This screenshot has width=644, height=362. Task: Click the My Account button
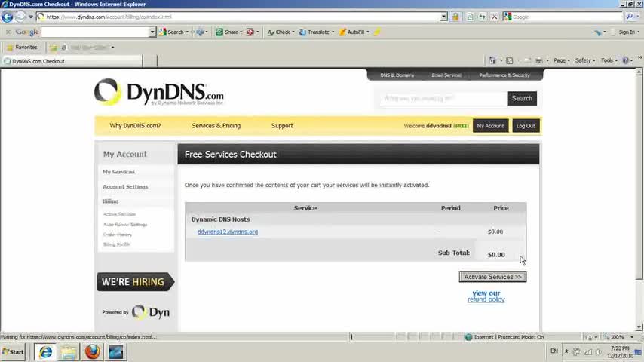click(x=490, y=126)
